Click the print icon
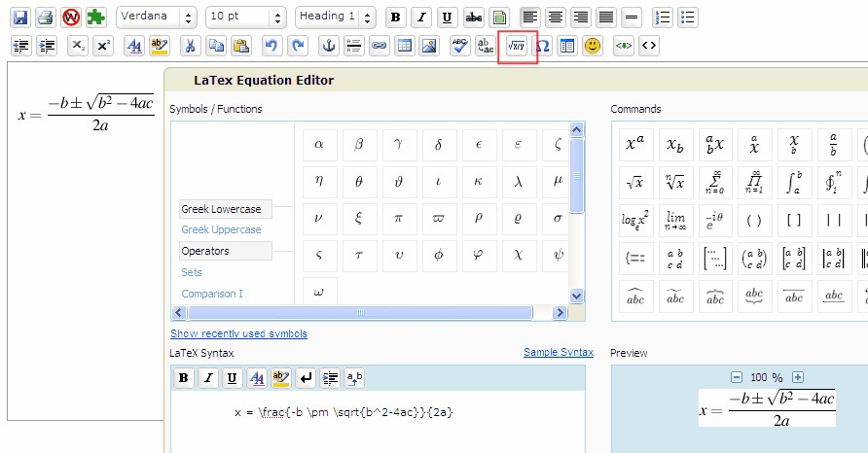The image size is (868, 453). click(45, 17)
